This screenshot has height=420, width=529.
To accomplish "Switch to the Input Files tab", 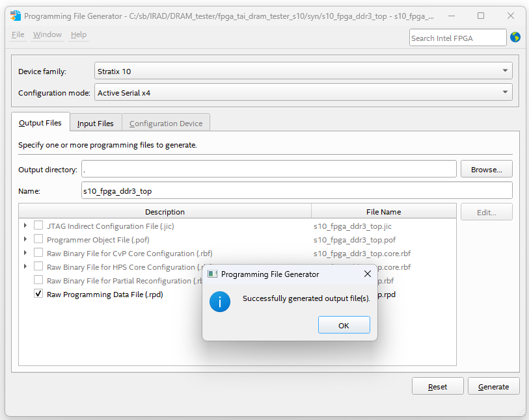I will click(x=95, y=122).
